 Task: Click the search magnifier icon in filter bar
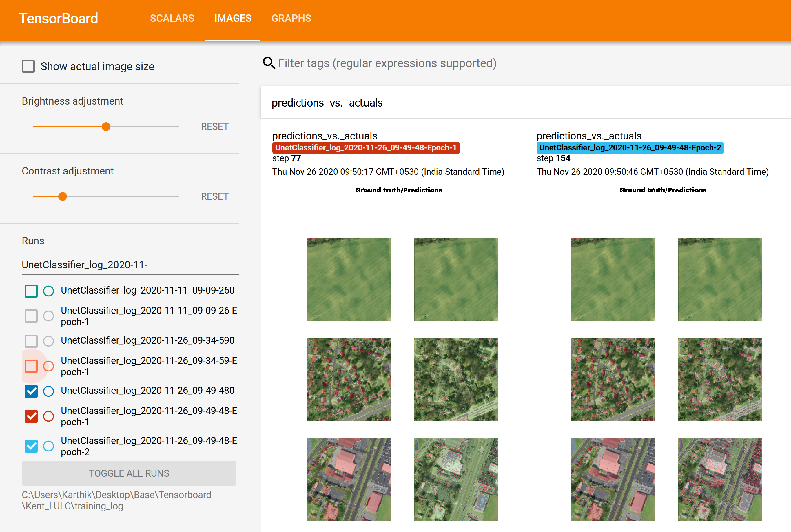click(269, 63)
